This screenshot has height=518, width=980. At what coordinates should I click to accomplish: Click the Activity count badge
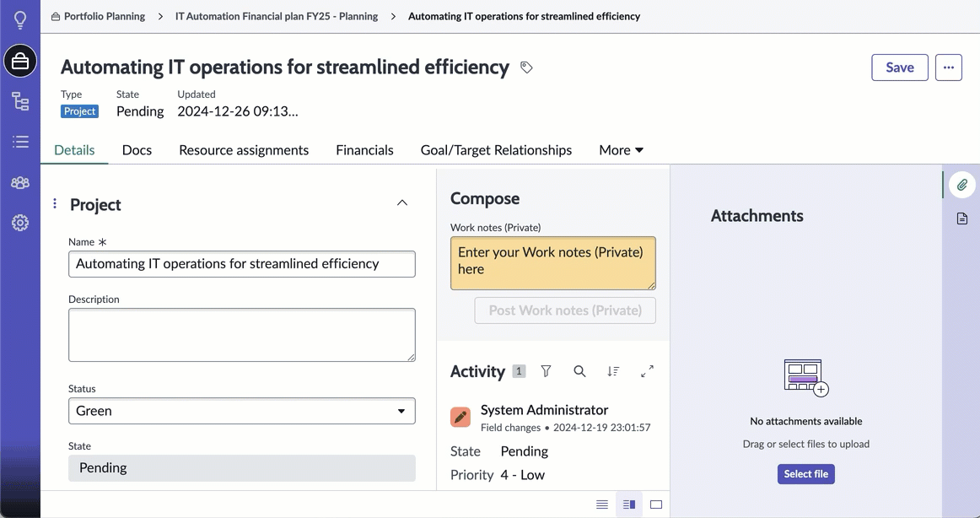(518, 371)
